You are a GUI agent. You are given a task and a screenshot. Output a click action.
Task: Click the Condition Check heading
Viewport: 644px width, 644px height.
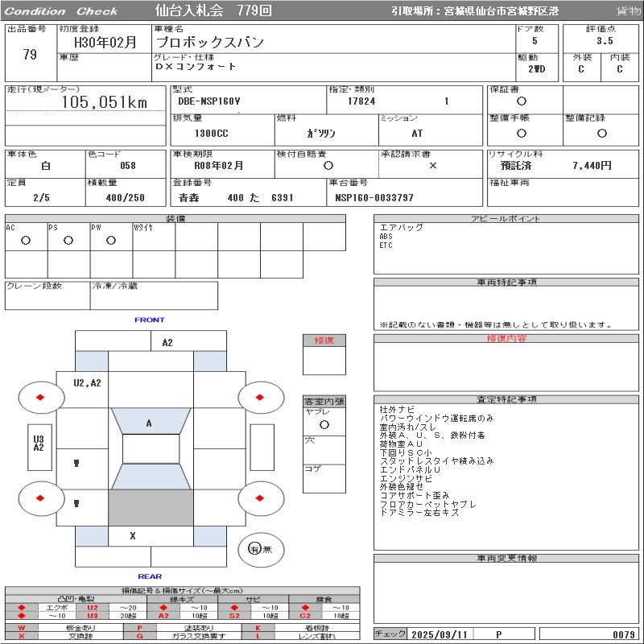click(61, 11)
